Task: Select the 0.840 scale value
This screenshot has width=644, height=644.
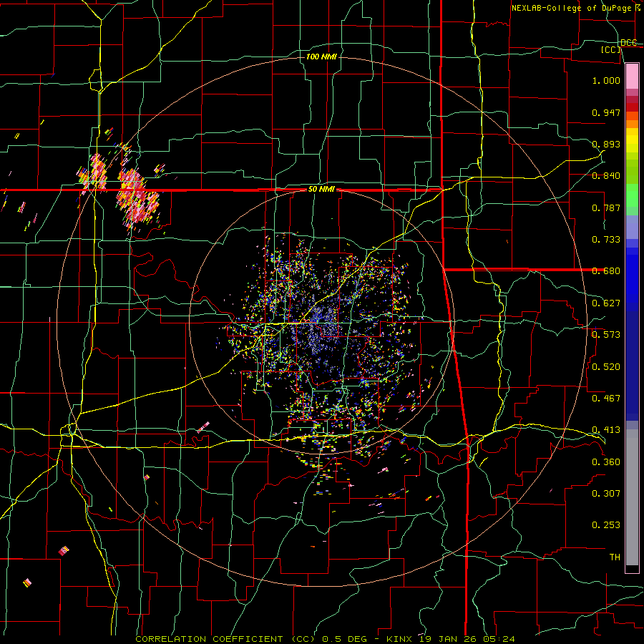Action: coord(606,176)
